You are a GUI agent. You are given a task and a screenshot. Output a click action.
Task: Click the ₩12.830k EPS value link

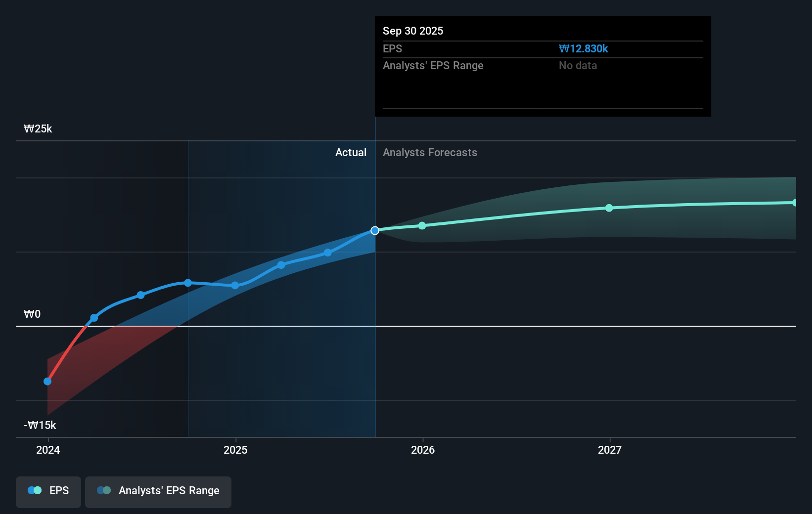pyautogui.click(x=583, y=48)
